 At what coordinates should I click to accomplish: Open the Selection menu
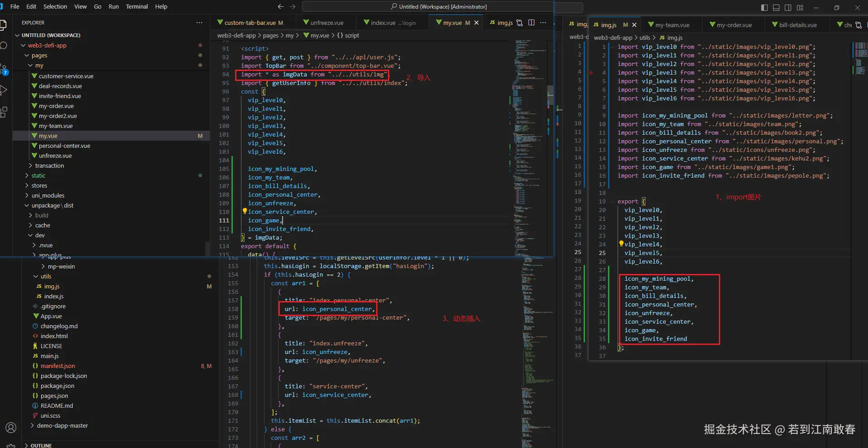tap(55, 7)
